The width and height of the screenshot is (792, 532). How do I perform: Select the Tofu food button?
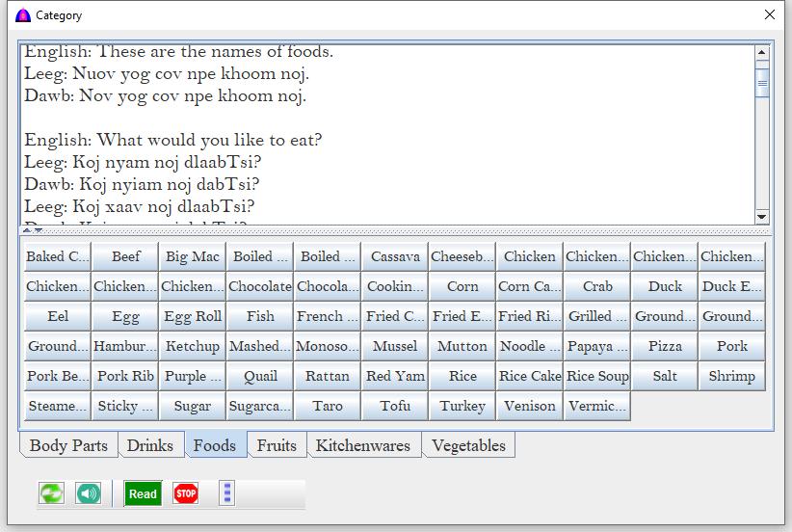point(395,406)
